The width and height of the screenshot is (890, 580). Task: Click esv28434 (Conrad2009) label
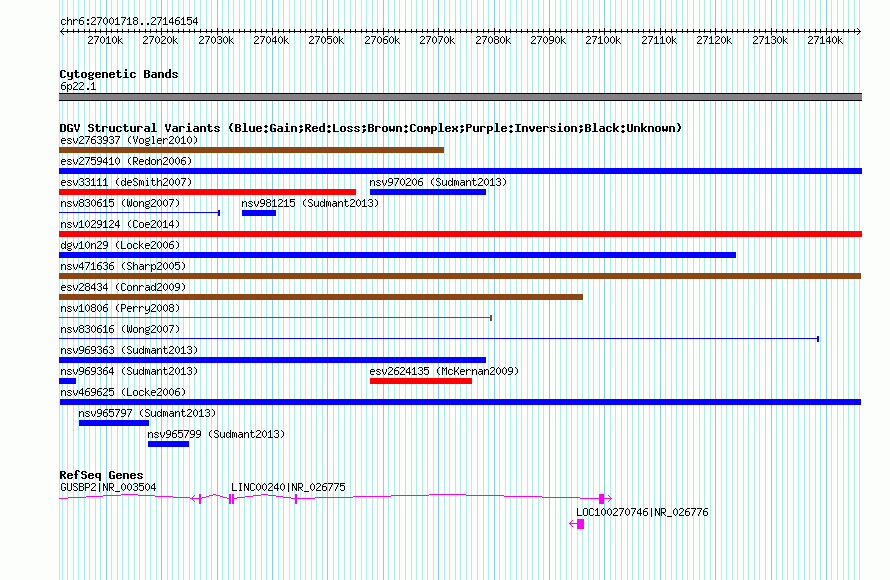pyautogui.click(x=123, y=287)
